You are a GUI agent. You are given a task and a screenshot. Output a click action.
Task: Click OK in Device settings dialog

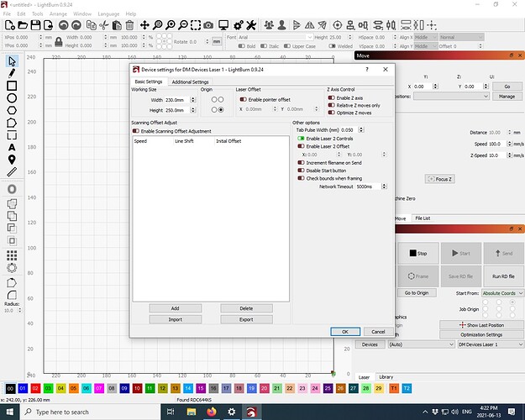[x=345, y=332]
